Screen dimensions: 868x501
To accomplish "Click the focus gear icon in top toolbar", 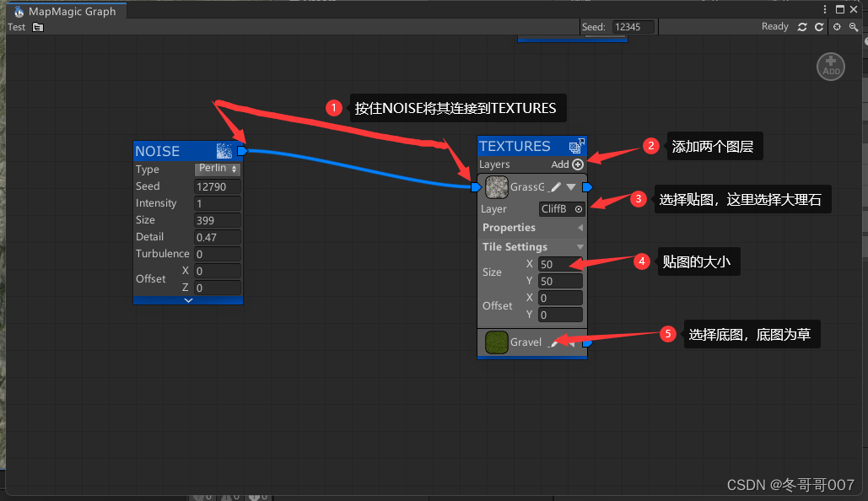I will point(837,26).
